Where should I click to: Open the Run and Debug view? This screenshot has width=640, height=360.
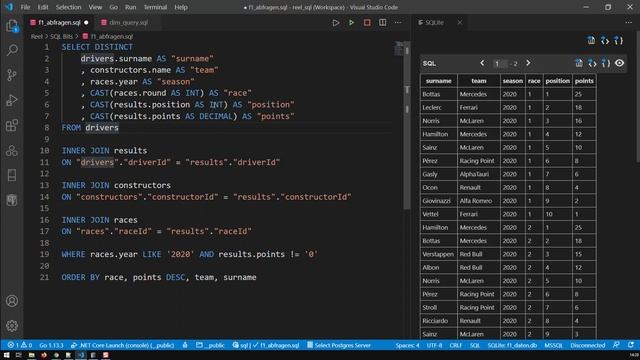(x=12, y=100)
